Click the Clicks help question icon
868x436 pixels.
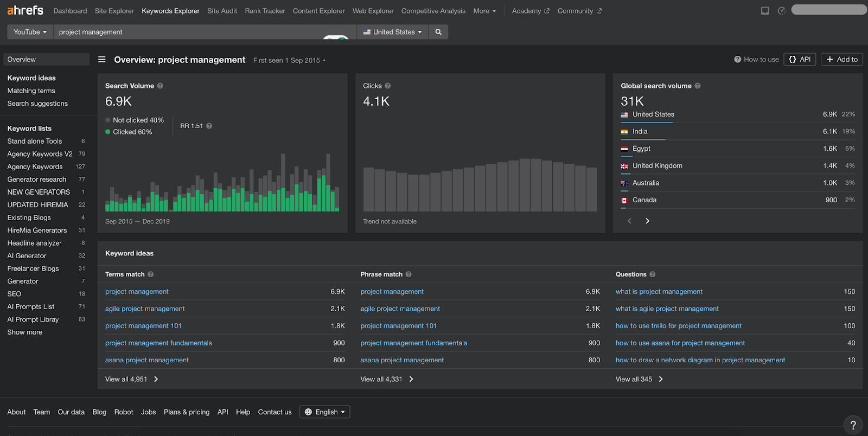pyautogui.click(x=388, y=86)
